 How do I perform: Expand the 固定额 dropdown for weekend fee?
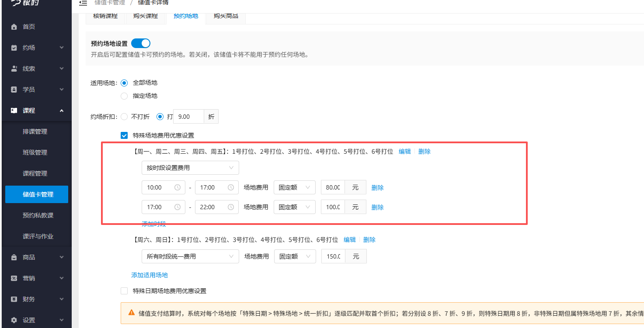click(295, 256)
